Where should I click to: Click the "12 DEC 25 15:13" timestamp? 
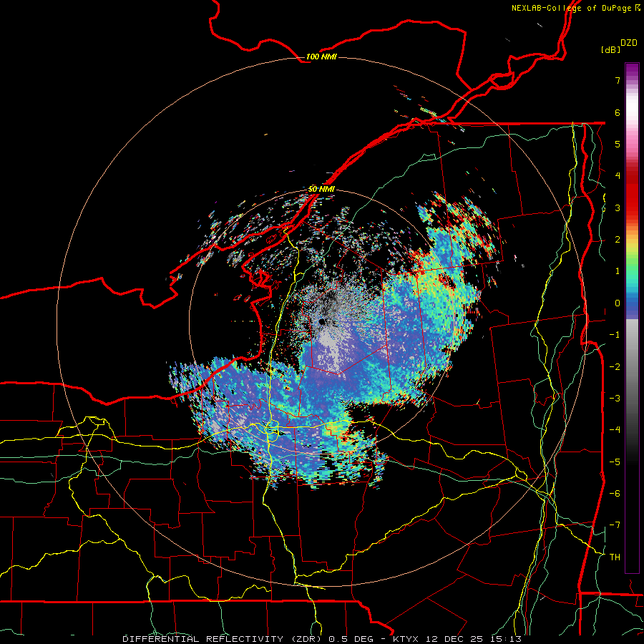coord(472,639)
